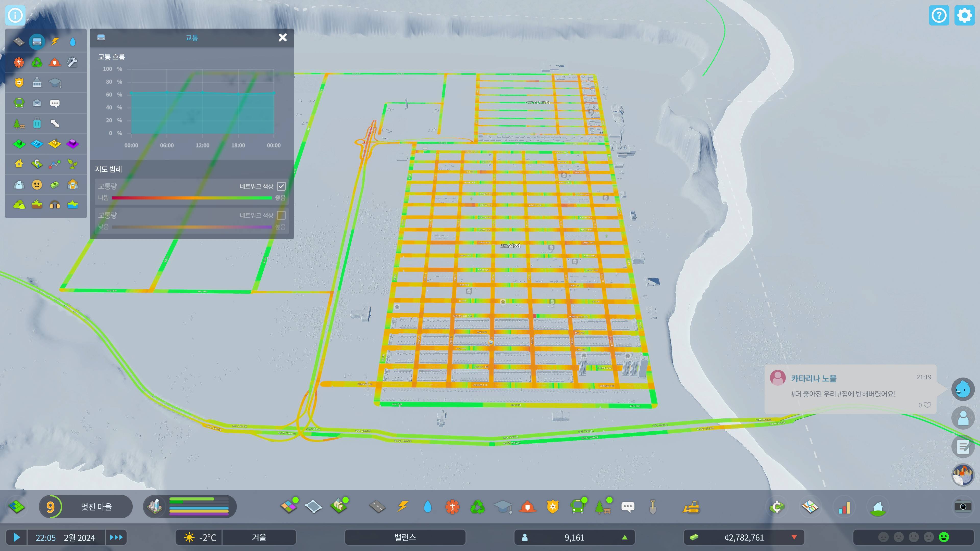Open the landscaping shovel tool
Screen dimensions: 980x551
point(653,507)
